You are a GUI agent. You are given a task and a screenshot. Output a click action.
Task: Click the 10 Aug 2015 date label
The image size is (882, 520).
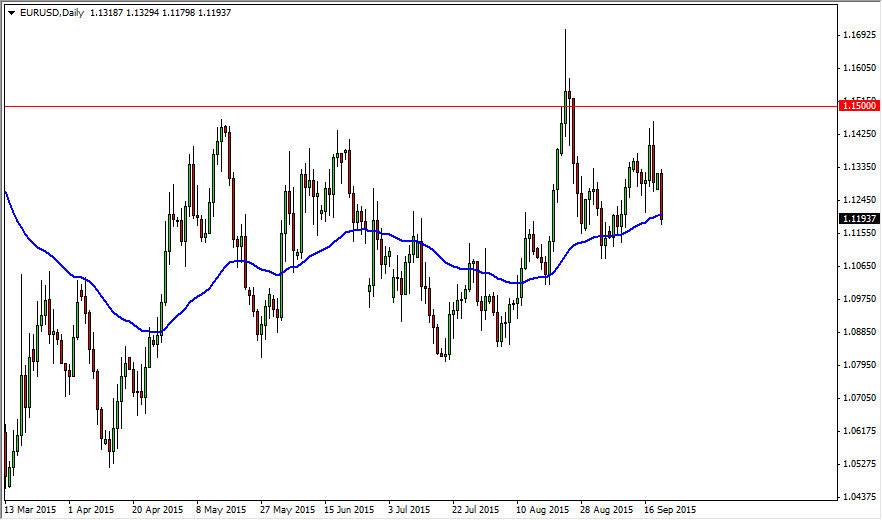543,510
